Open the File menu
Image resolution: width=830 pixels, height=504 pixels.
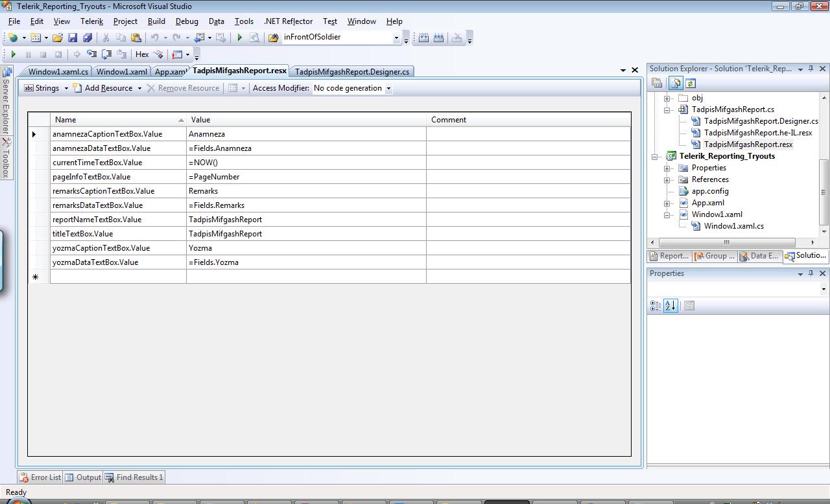[14, 21]
